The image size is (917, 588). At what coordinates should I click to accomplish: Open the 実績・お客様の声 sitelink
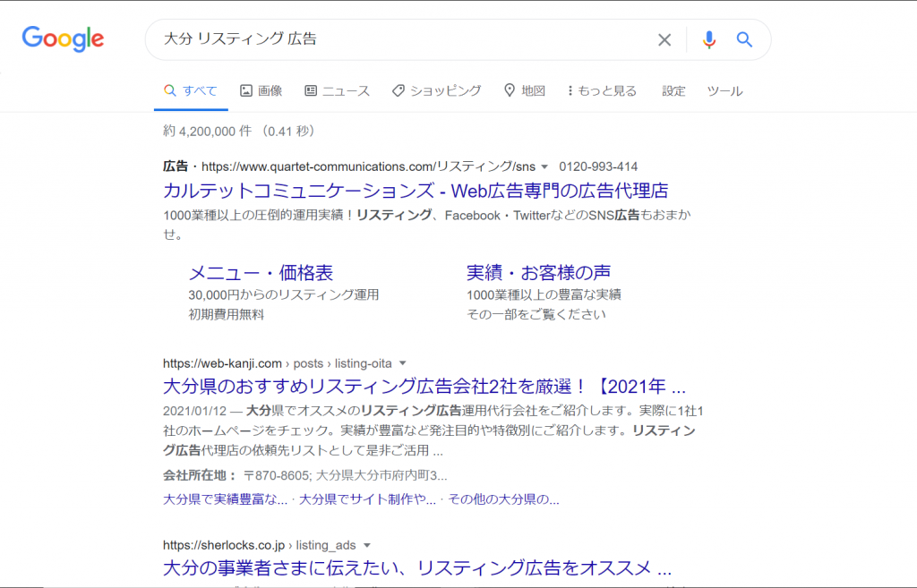pyautogui.click(x=538, y=272)
